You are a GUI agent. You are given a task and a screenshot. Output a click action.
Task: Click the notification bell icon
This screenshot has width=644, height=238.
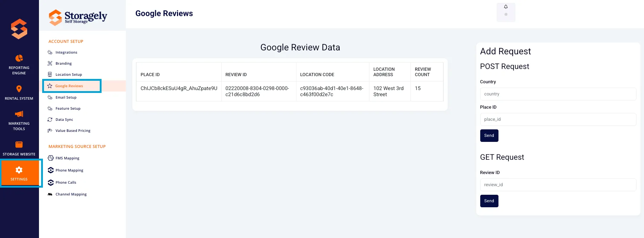tap(506, 7)
